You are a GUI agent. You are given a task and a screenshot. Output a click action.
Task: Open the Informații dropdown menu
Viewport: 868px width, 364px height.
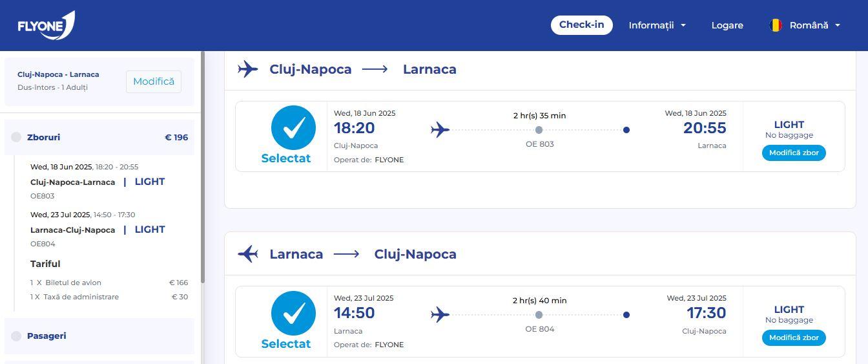click(657, 25)
